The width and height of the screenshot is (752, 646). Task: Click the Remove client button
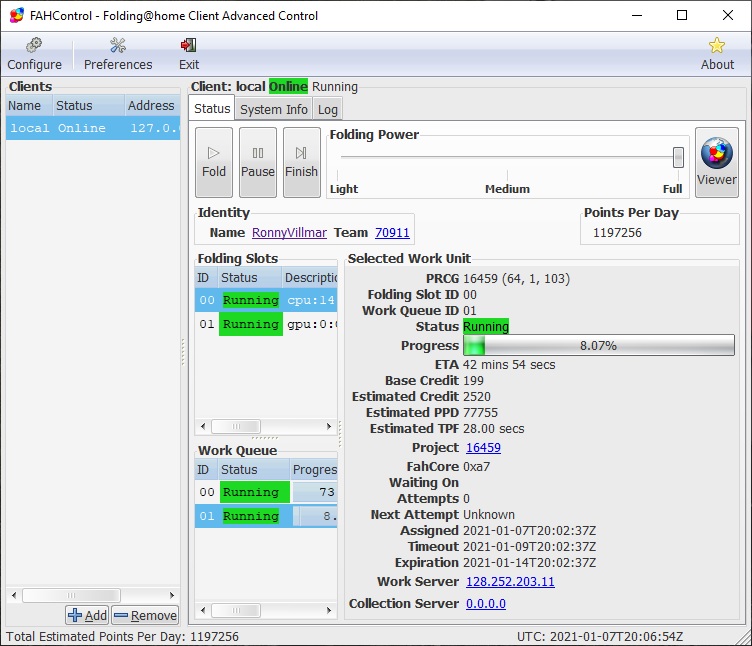(x=145, y=615)
